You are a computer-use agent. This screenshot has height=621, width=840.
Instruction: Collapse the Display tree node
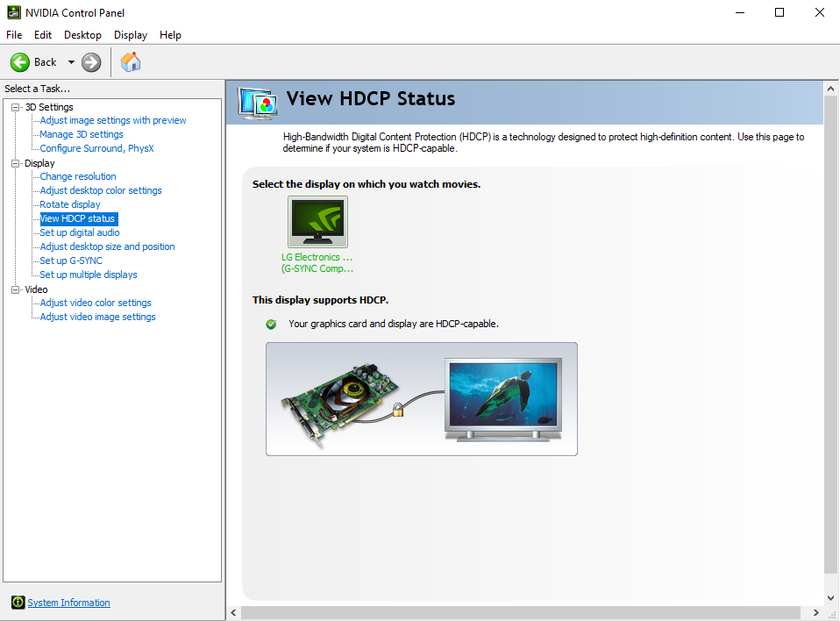(15, 163)
